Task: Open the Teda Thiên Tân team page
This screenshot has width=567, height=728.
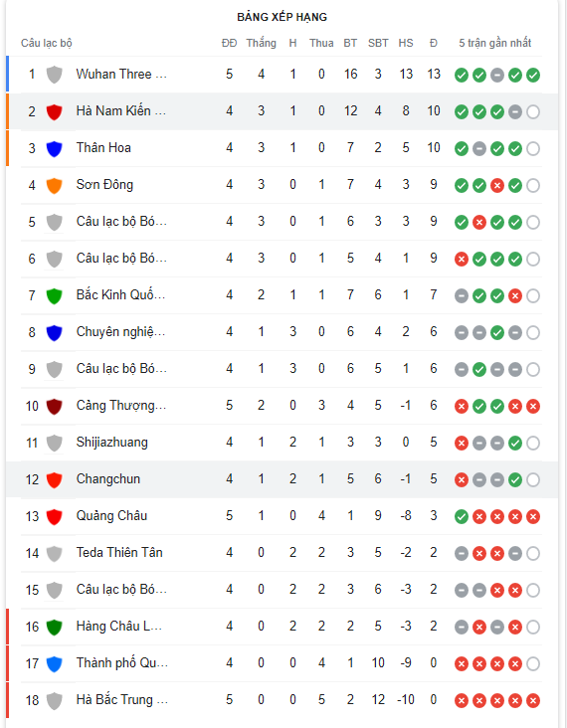Action: click(x=119, y=553)
